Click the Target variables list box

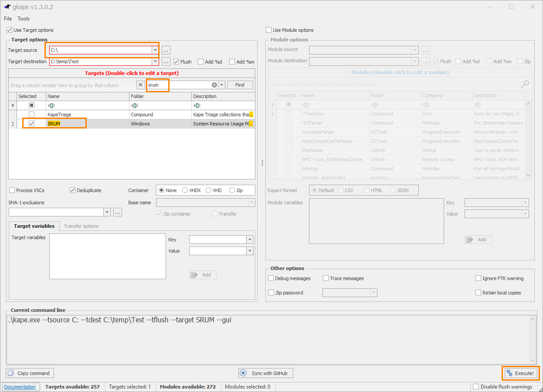coord(108,256)
